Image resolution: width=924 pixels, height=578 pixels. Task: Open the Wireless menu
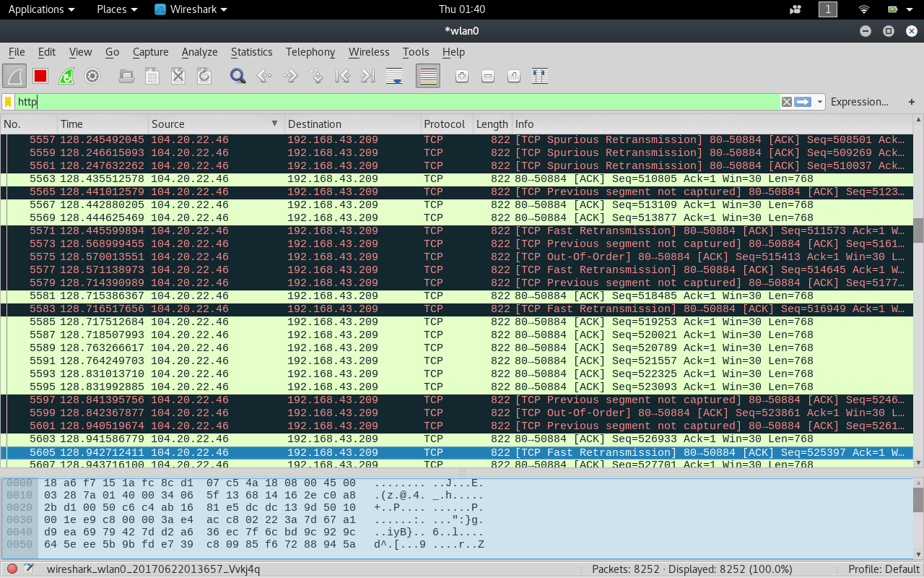coord(369,52)
